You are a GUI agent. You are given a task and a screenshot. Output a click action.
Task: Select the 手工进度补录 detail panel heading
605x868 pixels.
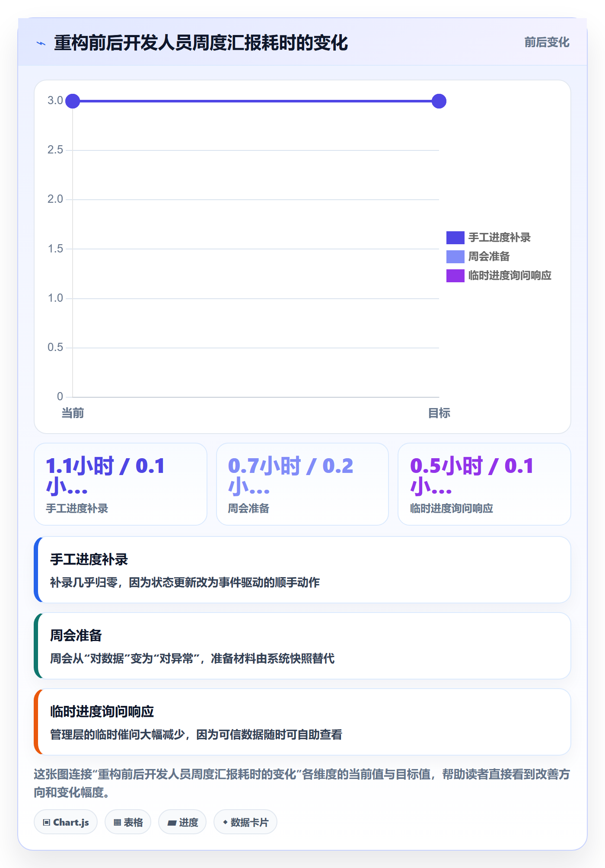click(89, 559)
